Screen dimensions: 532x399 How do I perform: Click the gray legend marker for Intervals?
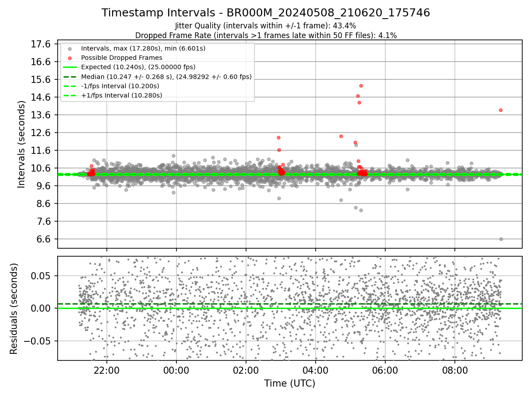point(70,48)
